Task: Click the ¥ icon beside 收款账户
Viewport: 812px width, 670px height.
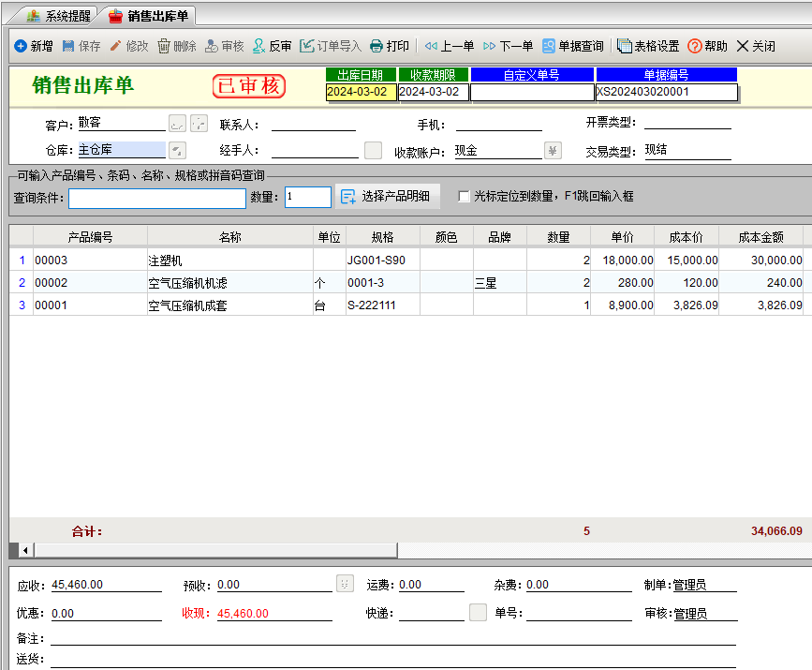Action: [x=553, y=150]
